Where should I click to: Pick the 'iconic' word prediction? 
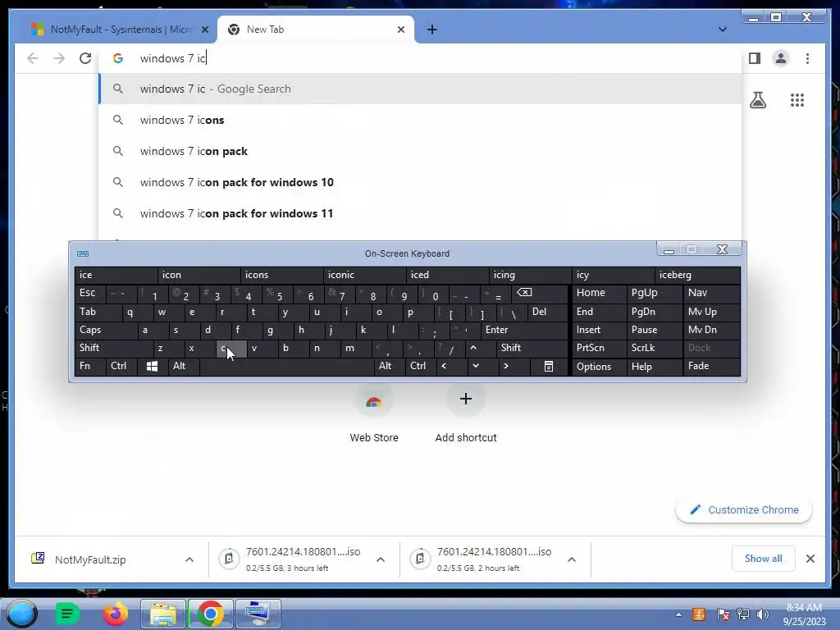tap(364, 275)
